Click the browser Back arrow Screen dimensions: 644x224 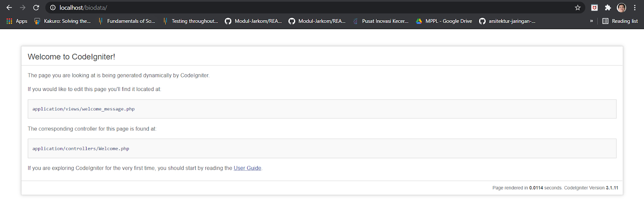pos(9,8)
